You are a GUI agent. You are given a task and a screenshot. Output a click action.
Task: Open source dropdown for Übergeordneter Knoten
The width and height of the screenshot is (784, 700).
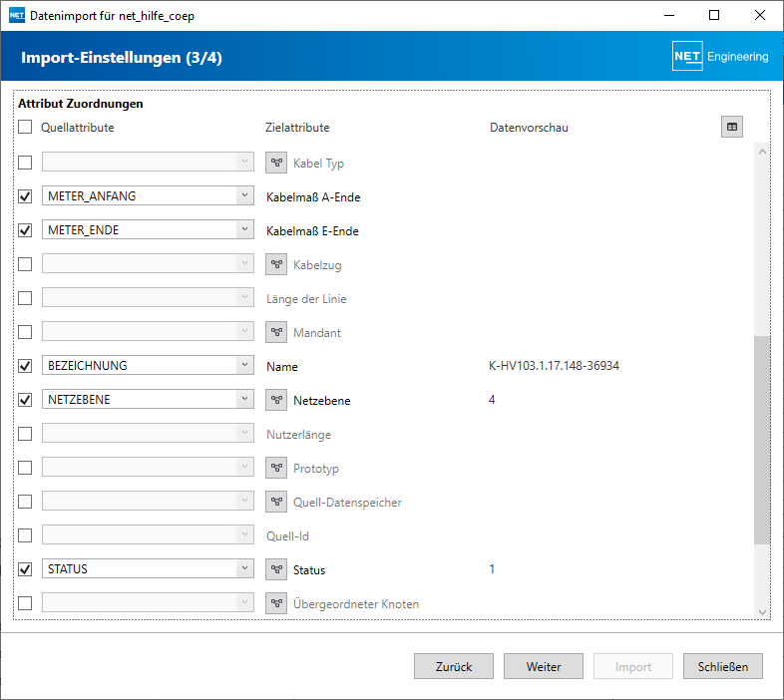click(148, 602)
